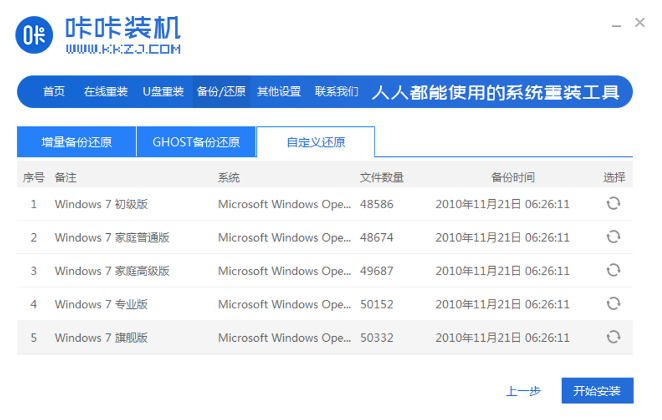Image resolution: width=662 pixels, height=420 pixels.
Task: Click the 序号 column header
Action: (x=33, y=177)
